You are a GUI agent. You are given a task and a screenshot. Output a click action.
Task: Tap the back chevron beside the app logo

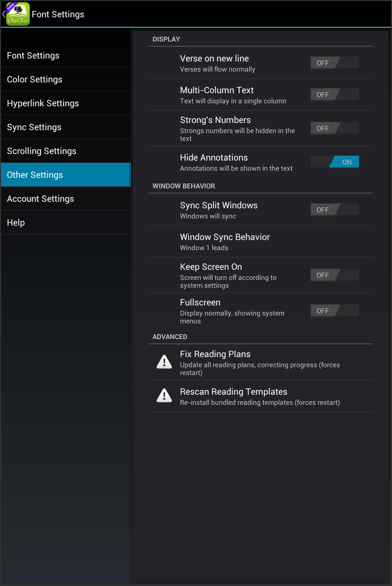[4, 14]
